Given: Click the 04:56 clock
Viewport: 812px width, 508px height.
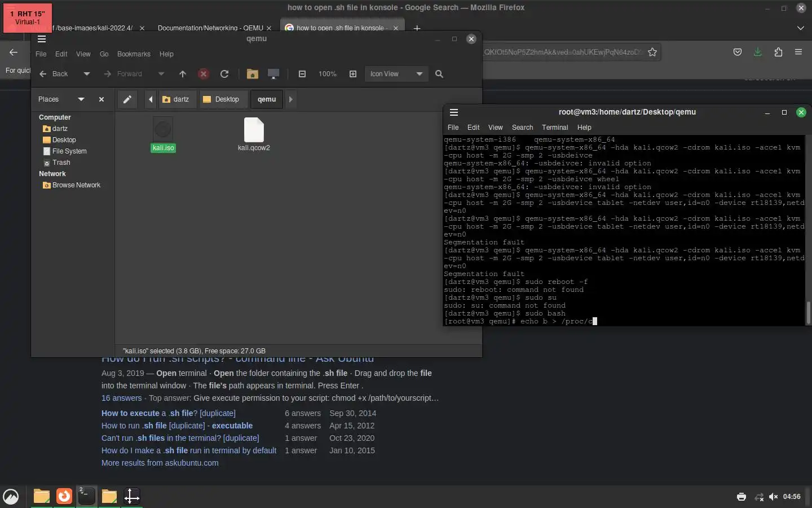Looking at the screenshot, I should (792, 497).
